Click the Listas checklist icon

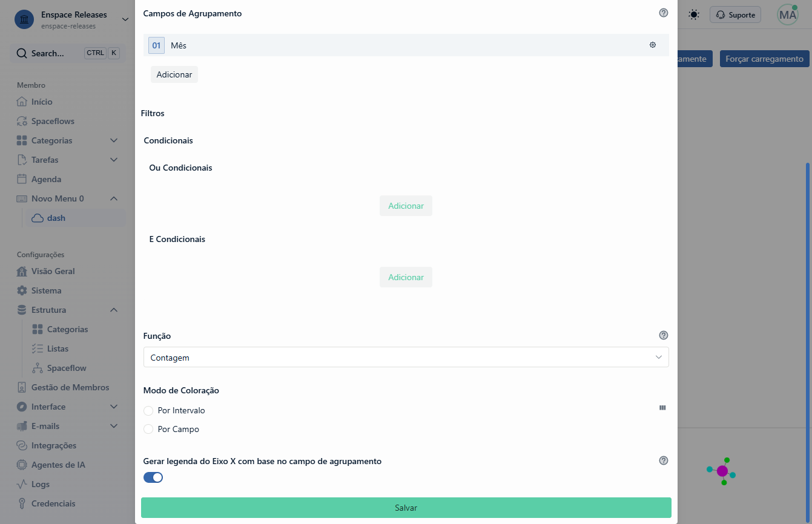tap(38, 349)
